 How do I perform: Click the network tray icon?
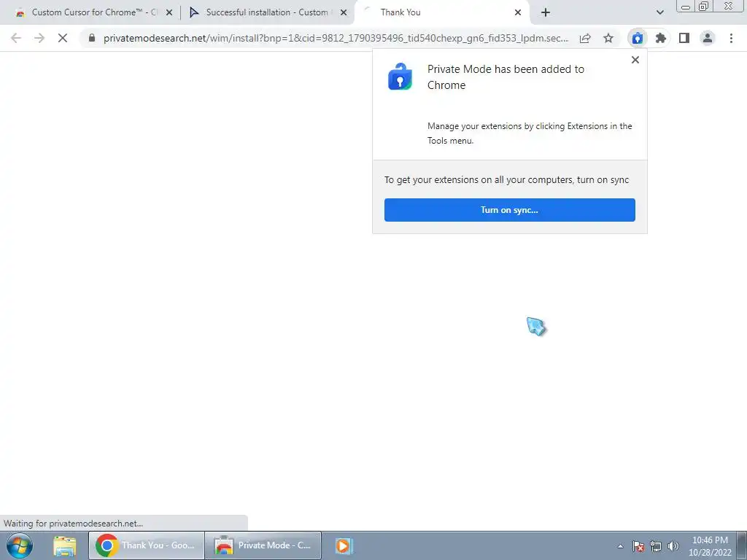tap(656, 546)
